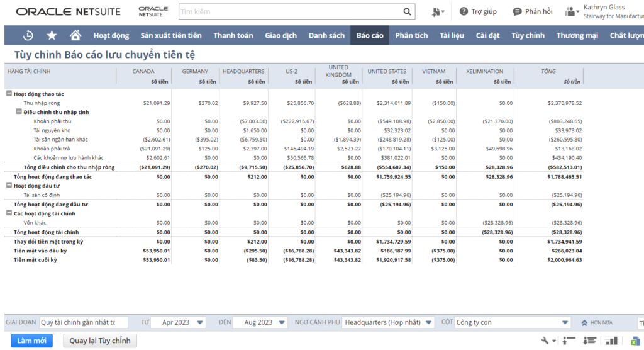
Task: Click the Tiền mặt cuối kỳ row label
Action: (35, 260)
